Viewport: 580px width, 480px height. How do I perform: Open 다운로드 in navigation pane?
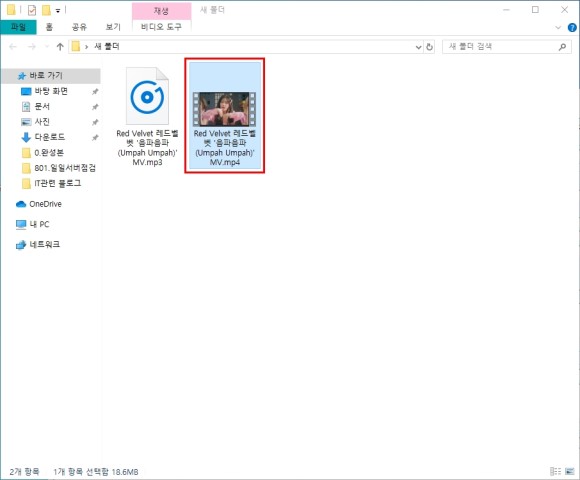[x=50, y=137]
